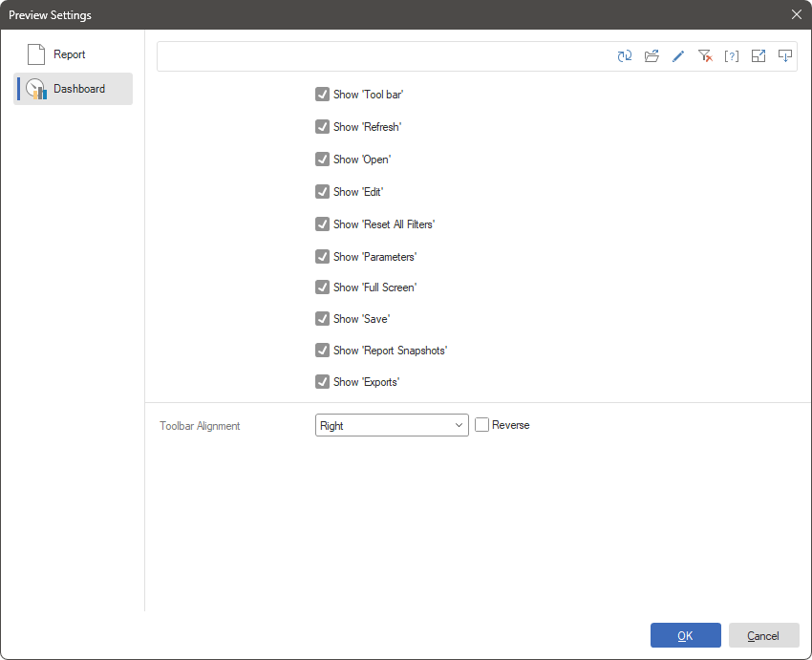This screenshot has height=660, width=812.
Task: Toggle the Show 'Refresh' checkbox
Action: click(323, 127)
